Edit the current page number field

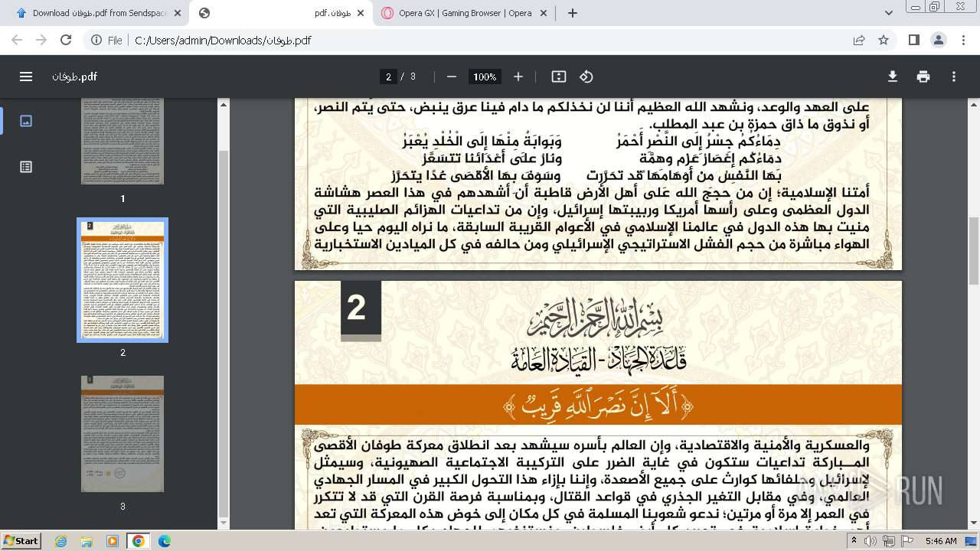point(389,77)
